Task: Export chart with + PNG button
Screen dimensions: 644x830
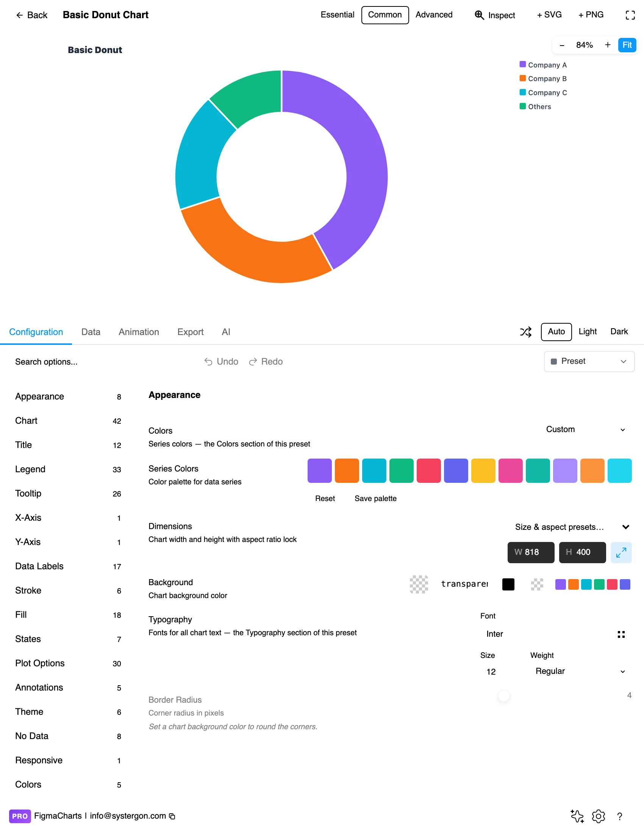Action: click(x=591, y=15)
